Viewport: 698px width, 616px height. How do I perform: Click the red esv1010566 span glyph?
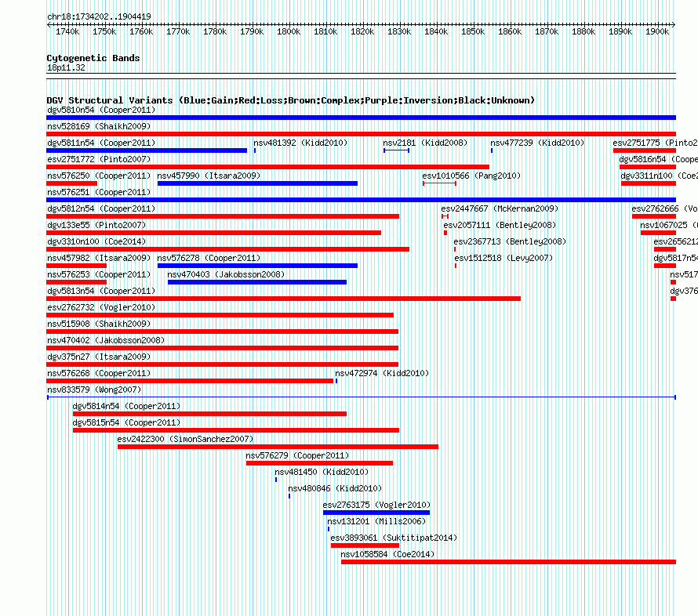point(439,183)
